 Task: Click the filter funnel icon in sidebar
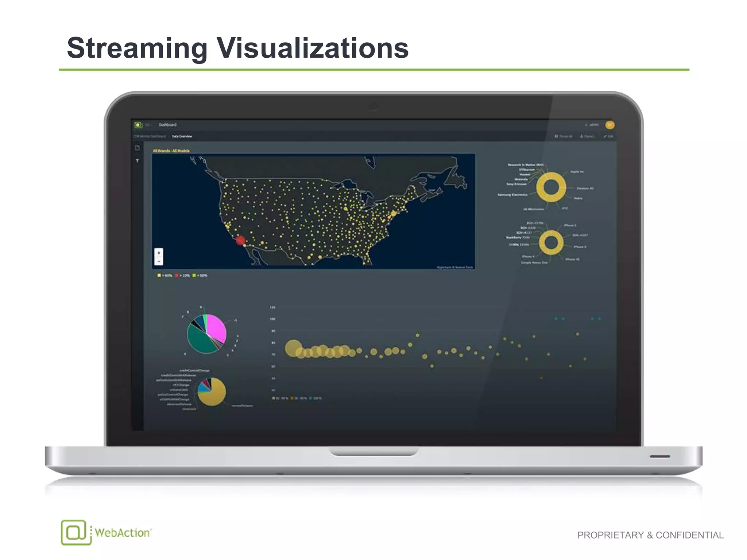[x=138, y=161]
